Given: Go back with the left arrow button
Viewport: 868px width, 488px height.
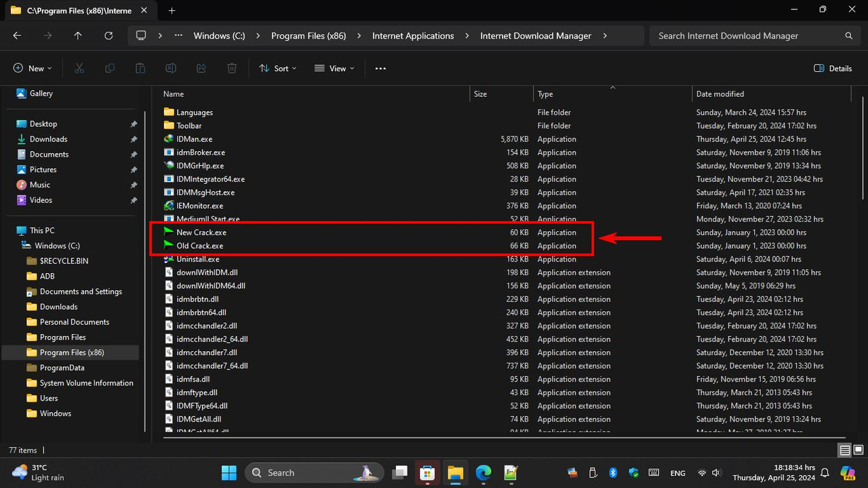Looking at the screenshot, I should pos(17,36).
